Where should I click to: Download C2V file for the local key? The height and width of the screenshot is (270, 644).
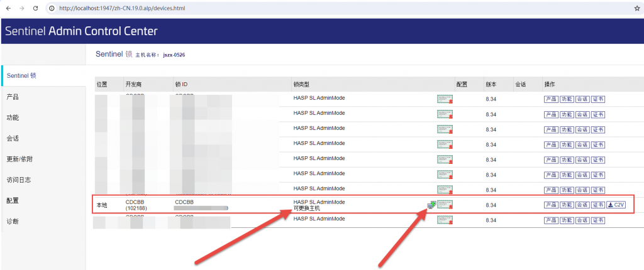tap(616, 205)
